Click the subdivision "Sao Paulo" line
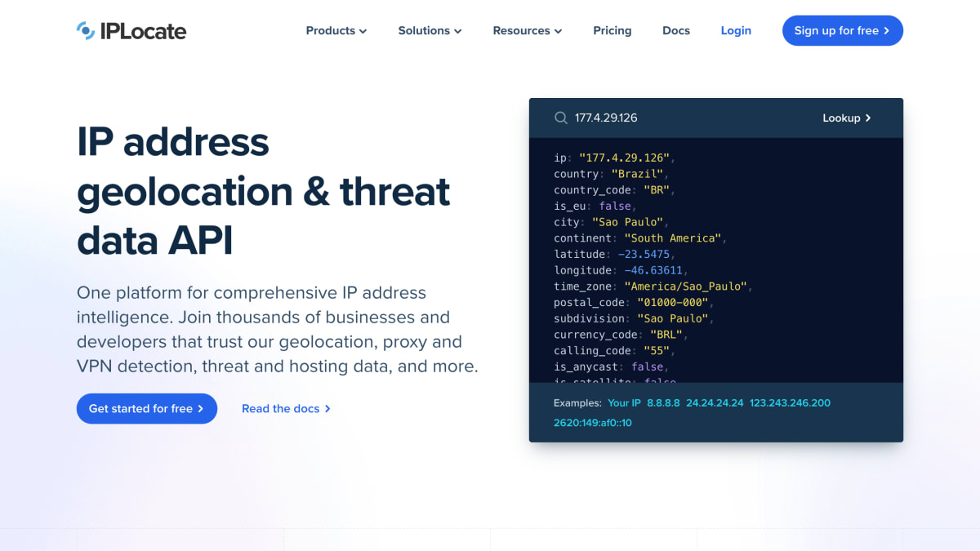The height and width of the screenshot is (551, 980). pyautogui.click(x=635, y=318)
